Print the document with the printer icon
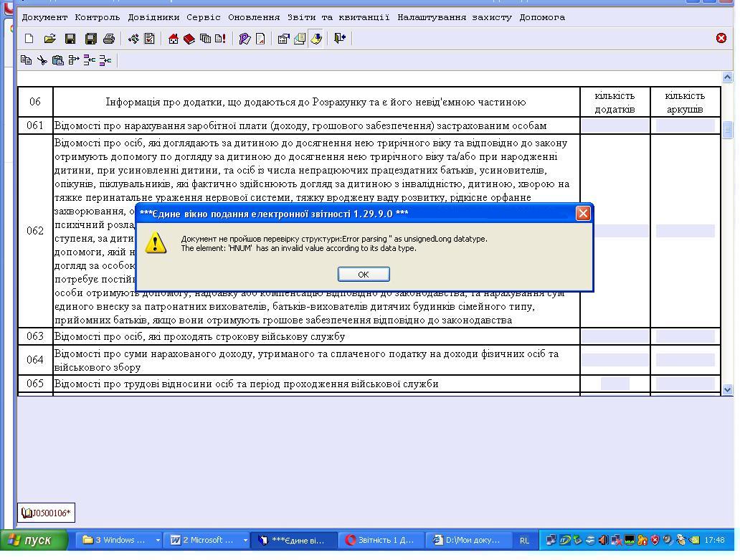The width and height of the screenshot is (740, 560). [x=109, y=39]
